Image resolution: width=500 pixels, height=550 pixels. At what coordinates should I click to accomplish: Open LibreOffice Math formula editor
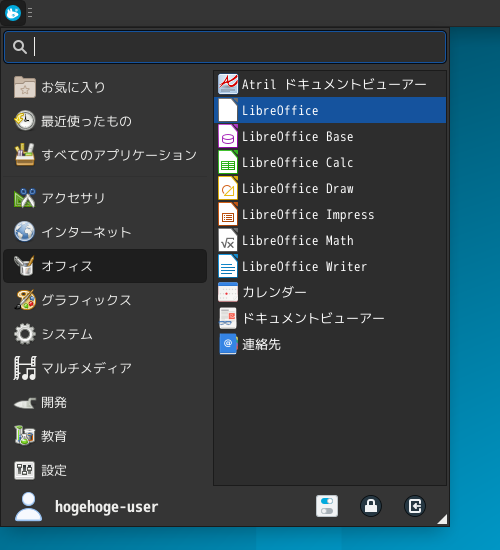point(330,240)
